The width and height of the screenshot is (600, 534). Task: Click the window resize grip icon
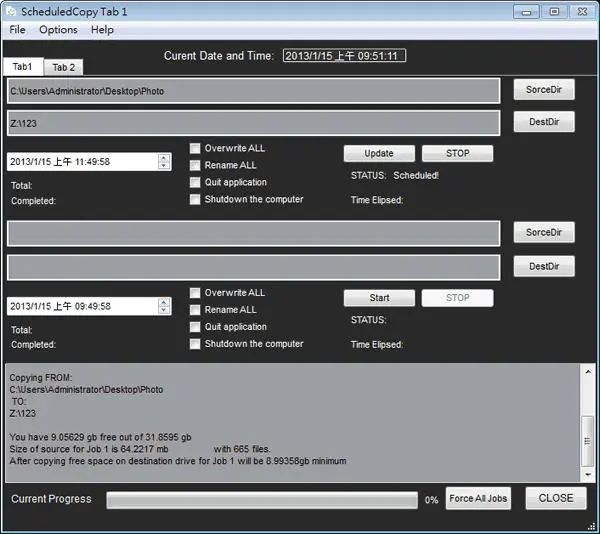coord(591,526)
